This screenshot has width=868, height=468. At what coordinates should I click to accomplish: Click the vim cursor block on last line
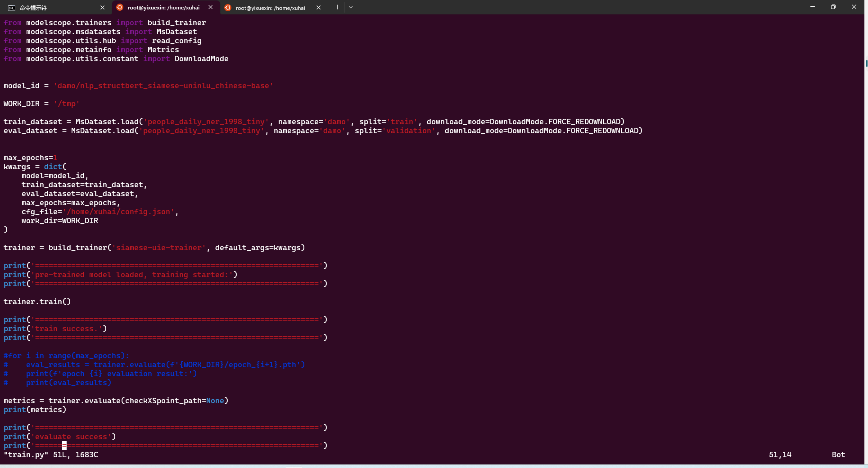click(64, 445)
